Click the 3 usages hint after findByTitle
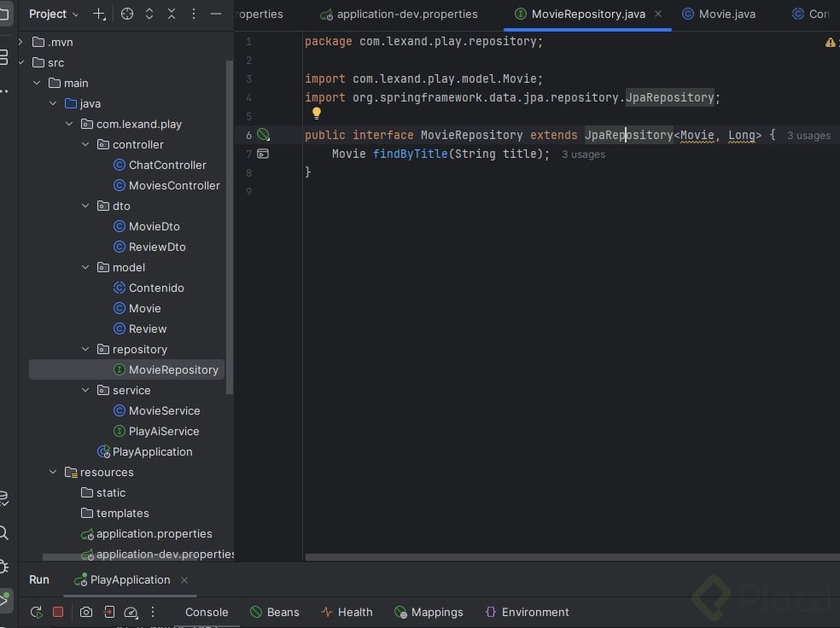 (x=583, y=154)
